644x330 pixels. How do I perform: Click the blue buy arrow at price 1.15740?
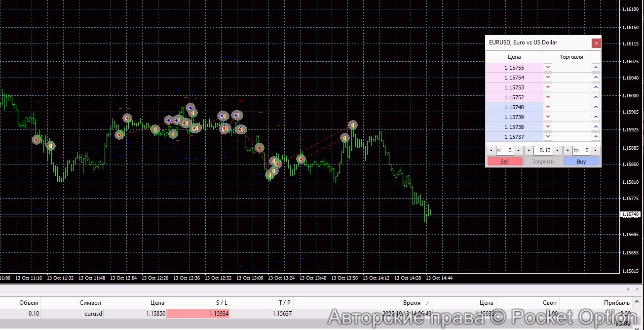(x=596, y=107)
